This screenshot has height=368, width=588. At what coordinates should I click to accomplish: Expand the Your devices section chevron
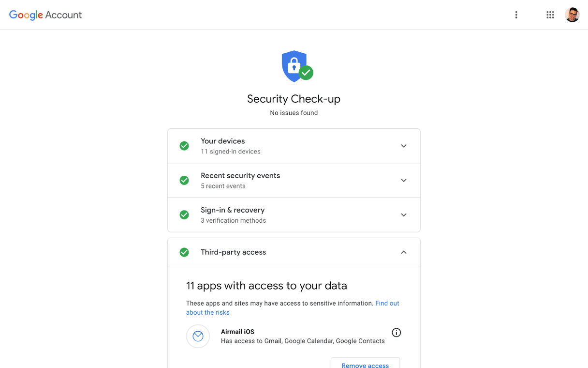tap(404, 146)
